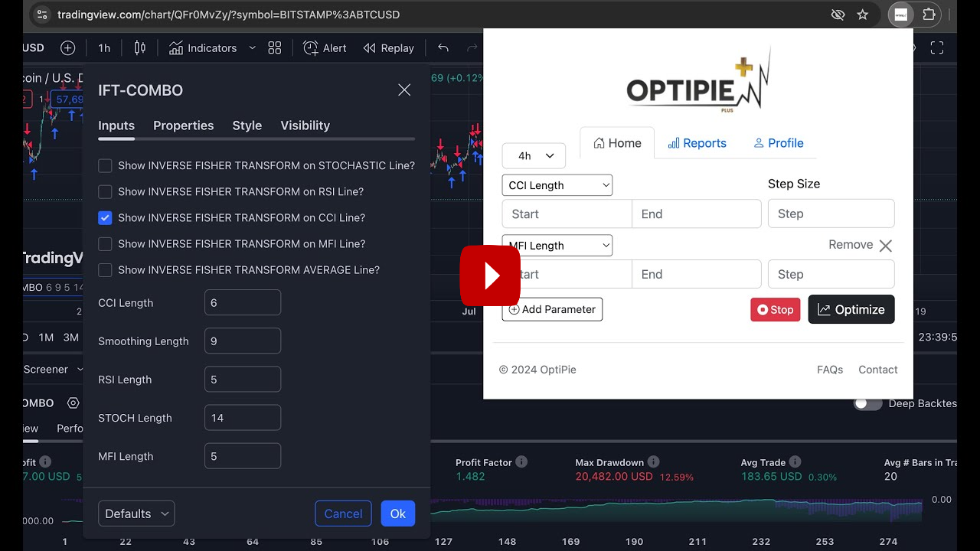
Task: Open the OptiPie Reports tab
Action: [697, 143]
